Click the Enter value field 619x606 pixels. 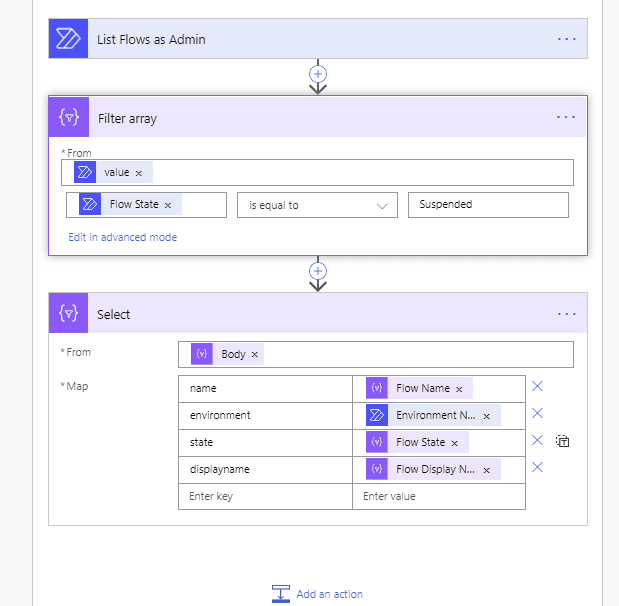pos(439,496)
